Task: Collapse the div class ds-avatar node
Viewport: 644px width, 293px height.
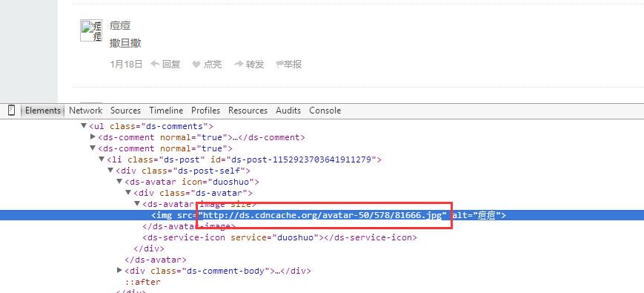Action: (128, 192)
